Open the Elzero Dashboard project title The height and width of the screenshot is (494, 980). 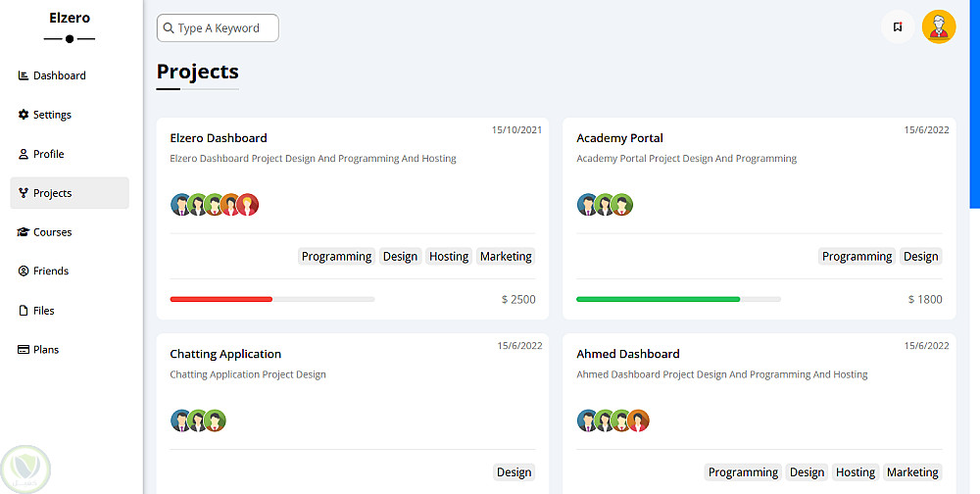(x=219, y=138)
